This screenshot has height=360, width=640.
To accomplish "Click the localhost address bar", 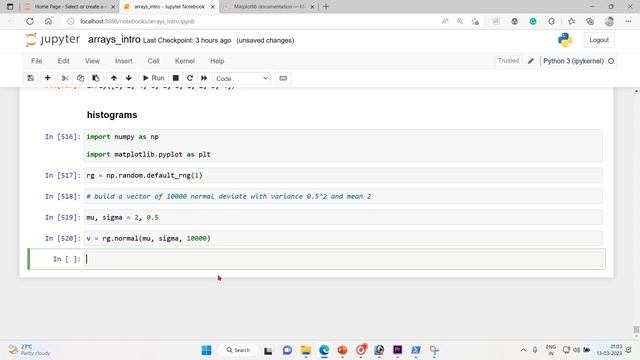I will (x=253, y=21).
